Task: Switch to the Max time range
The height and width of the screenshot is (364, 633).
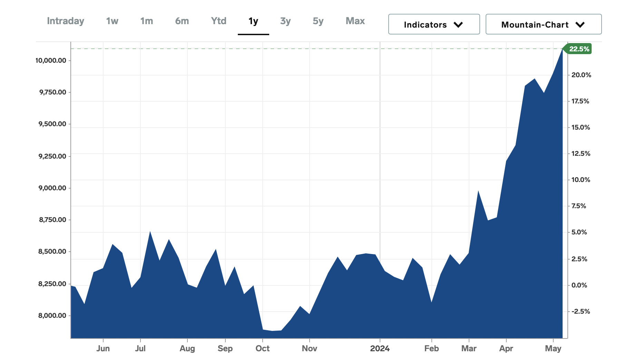Action: (x=355, y=21)
